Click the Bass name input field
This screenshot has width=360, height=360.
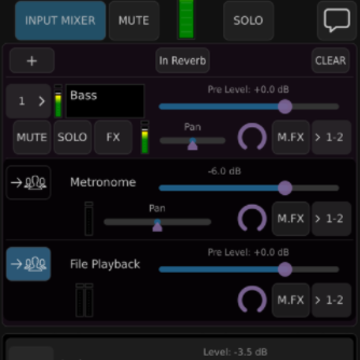105,101
